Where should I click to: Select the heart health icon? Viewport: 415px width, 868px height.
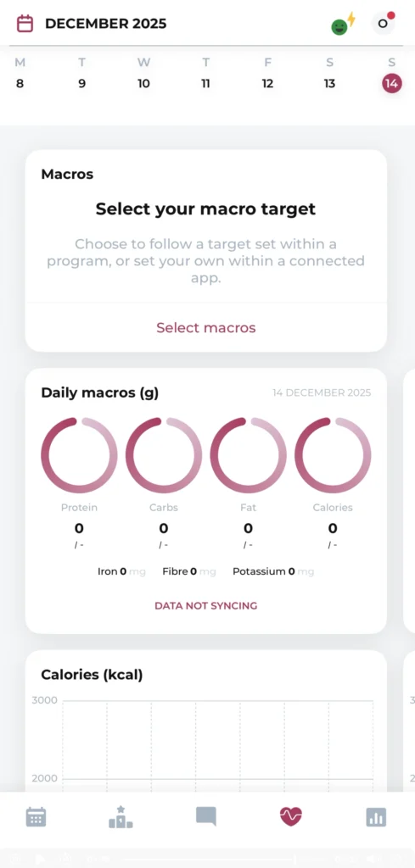pos(291,816)
